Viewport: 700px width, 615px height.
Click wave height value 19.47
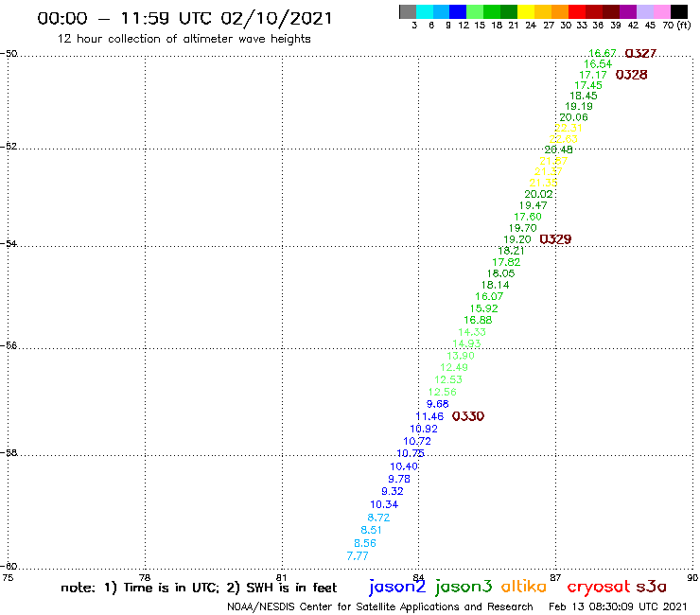tap(533, 205)
